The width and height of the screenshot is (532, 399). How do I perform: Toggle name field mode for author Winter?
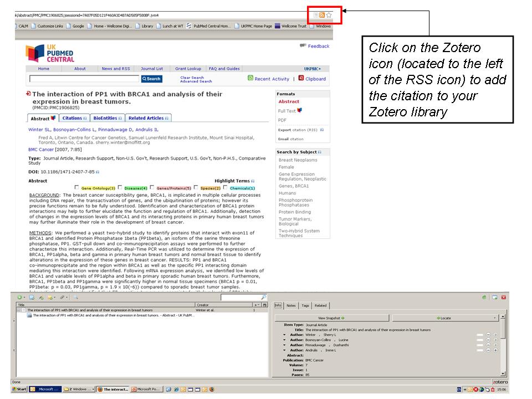point(480,335)
